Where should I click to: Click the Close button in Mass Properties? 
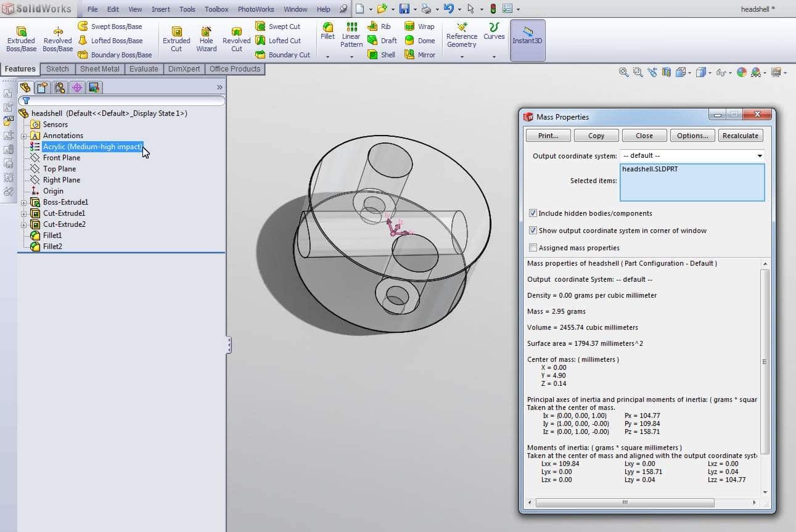[x=644, y=136]
